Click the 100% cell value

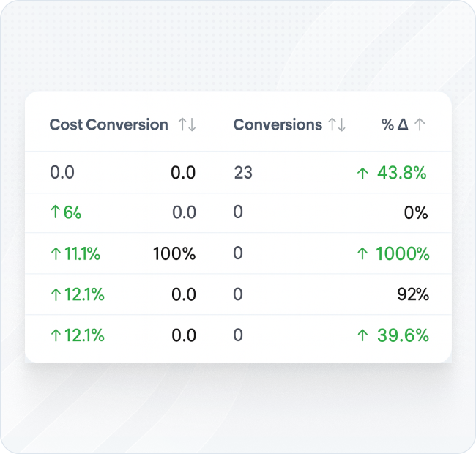pos(174,255)
